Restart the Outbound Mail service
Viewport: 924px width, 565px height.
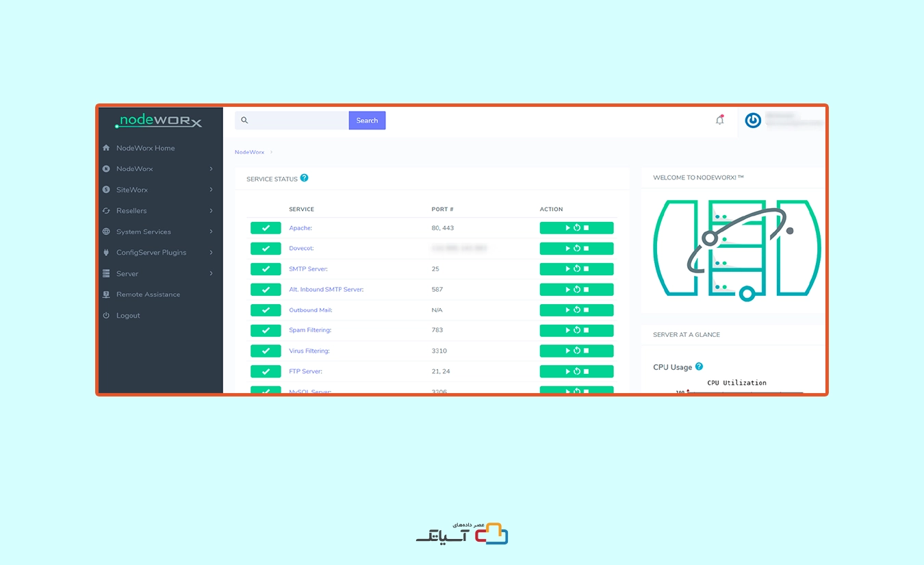tap(577, 310)
